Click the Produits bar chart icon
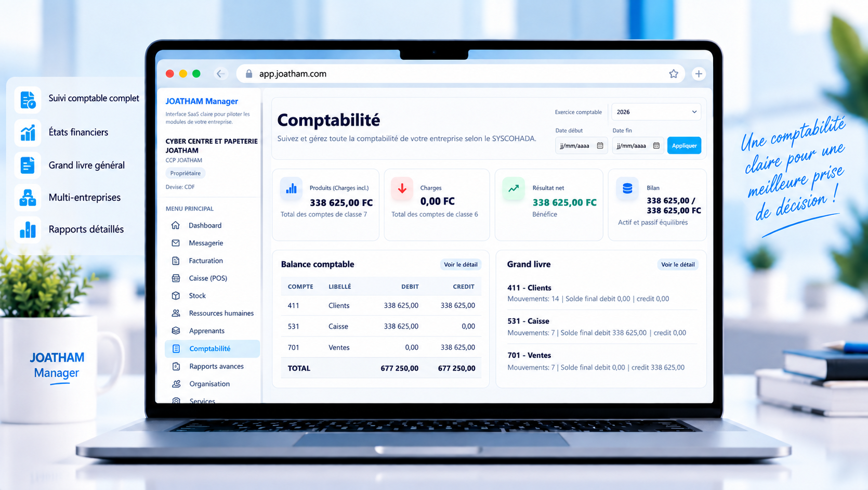 [292, 188]
